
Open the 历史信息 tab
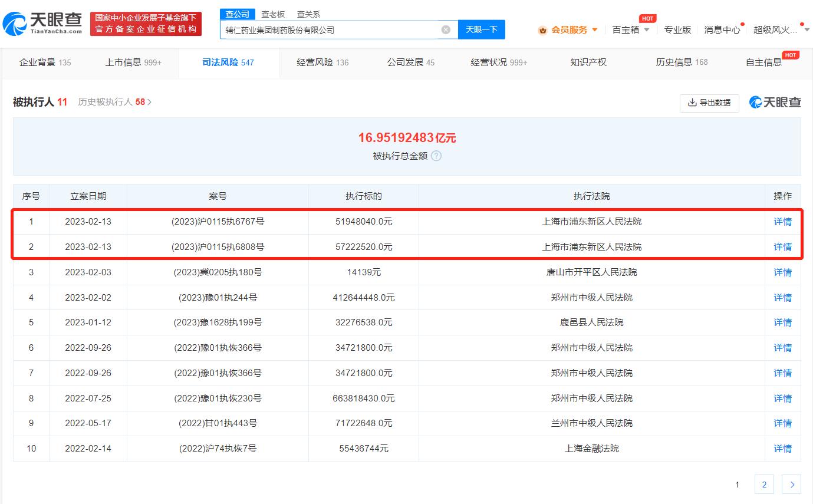682,62
